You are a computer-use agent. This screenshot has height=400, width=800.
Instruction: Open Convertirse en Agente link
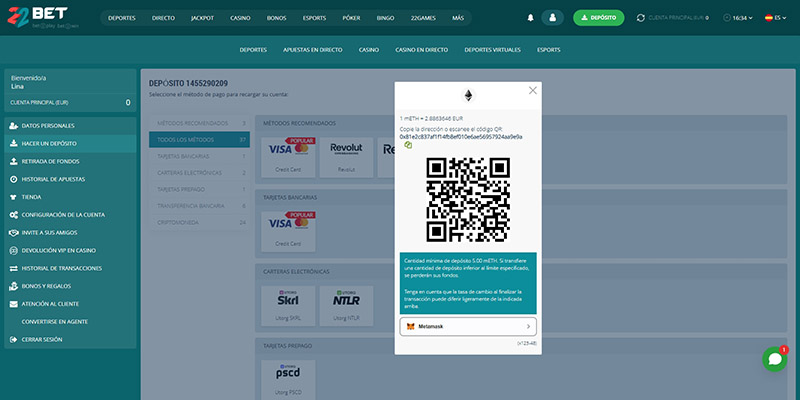point(55,322)
